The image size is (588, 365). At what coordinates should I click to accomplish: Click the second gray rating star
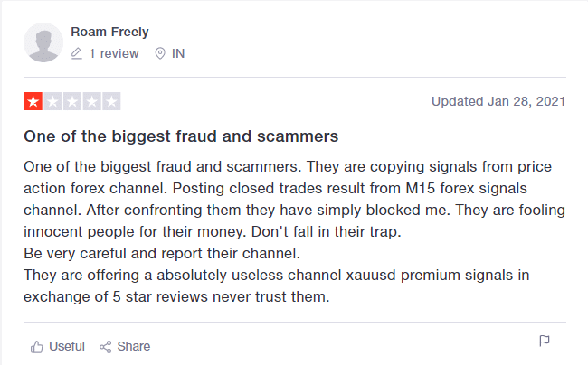point(52,101)
